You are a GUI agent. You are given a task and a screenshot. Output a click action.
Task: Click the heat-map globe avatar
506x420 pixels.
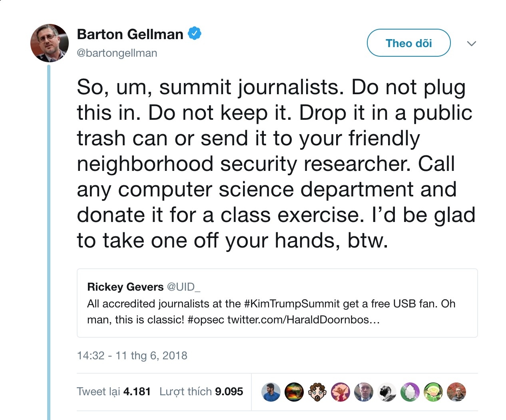pos(294,392)
